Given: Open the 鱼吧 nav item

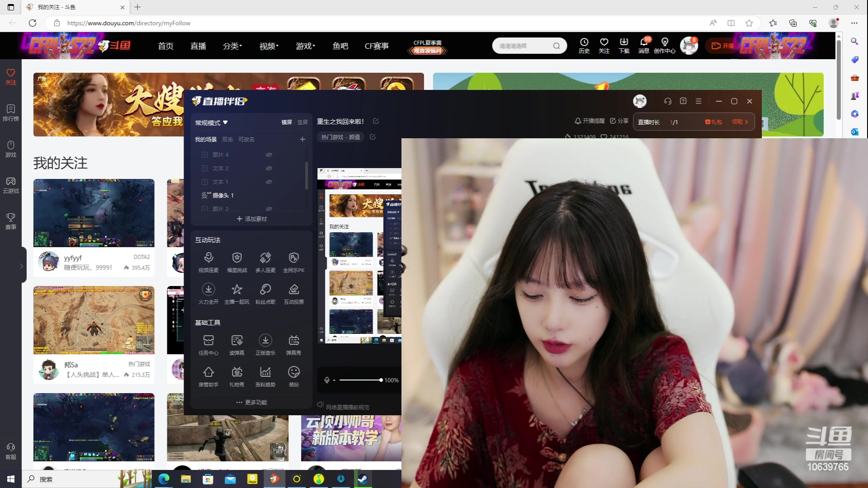Looking at the screenshot, I should [x=340, y=46].
